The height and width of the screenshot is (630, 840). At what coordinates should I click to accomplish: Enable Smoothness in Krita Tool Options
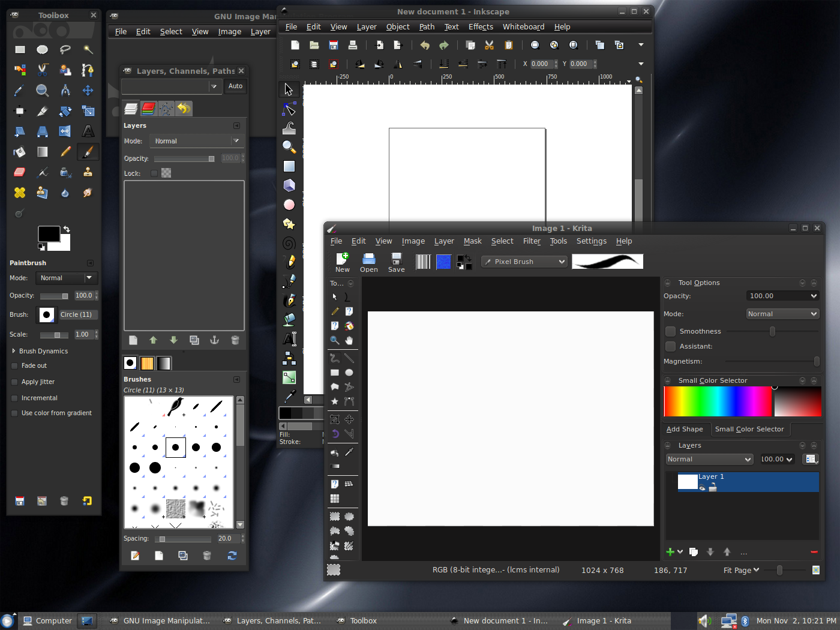pyautogui.click(x=670, y=331)
